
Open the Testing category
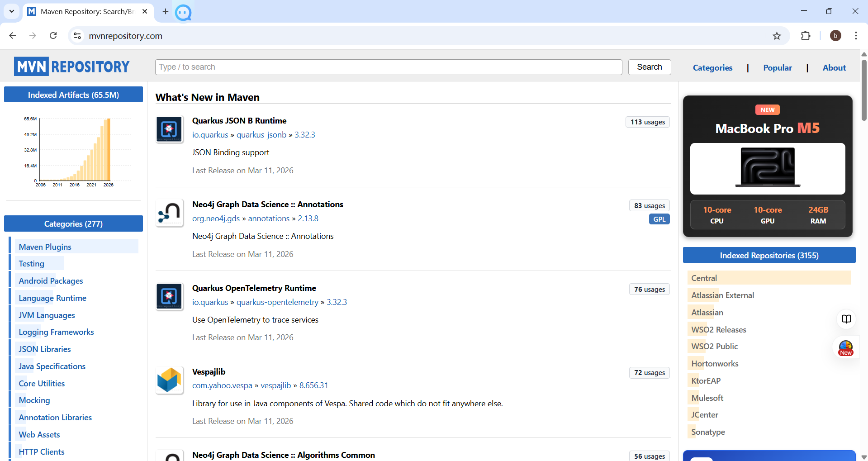click(31, 264)
